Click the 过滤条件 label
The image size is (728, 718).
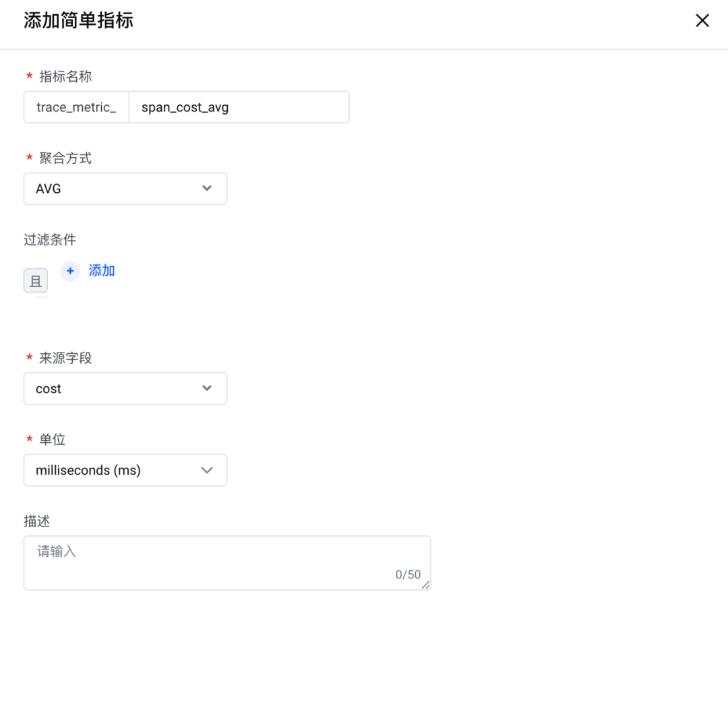click(x=50, y=239)
